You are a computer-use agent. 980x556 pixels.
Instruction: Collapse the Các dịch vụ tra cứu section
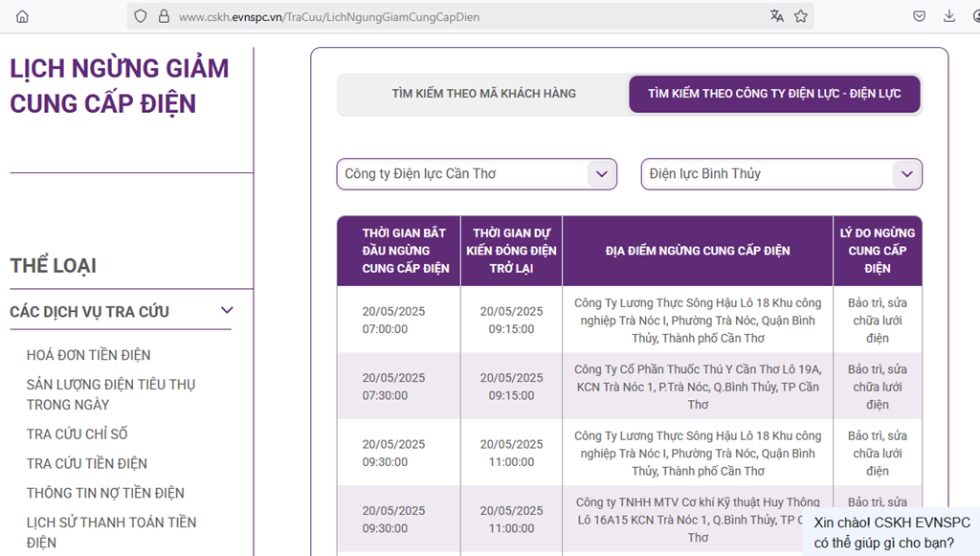[x=227, y=311]
